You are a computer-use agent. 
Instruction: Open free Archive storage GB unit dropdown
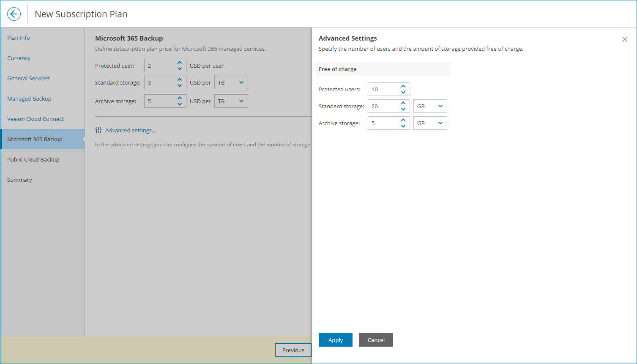pyautogui.click(x=430, y=123)
